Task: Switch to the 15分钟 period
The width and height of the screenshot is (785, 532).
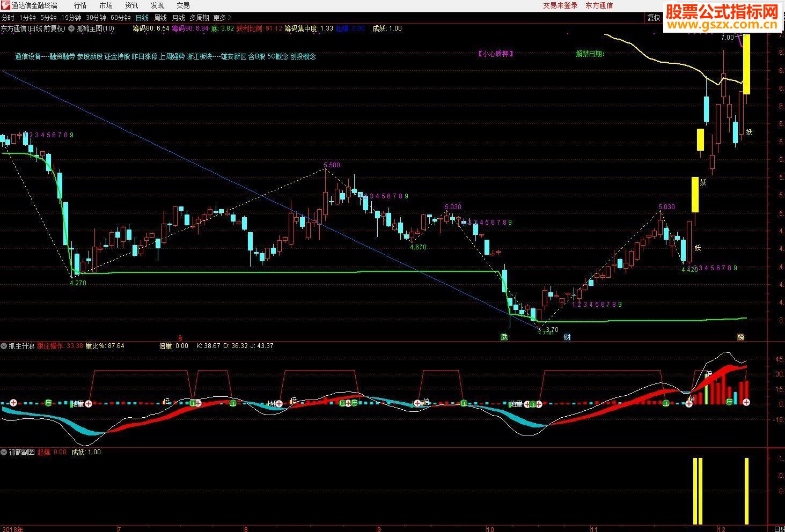Action: click(71, 18)
